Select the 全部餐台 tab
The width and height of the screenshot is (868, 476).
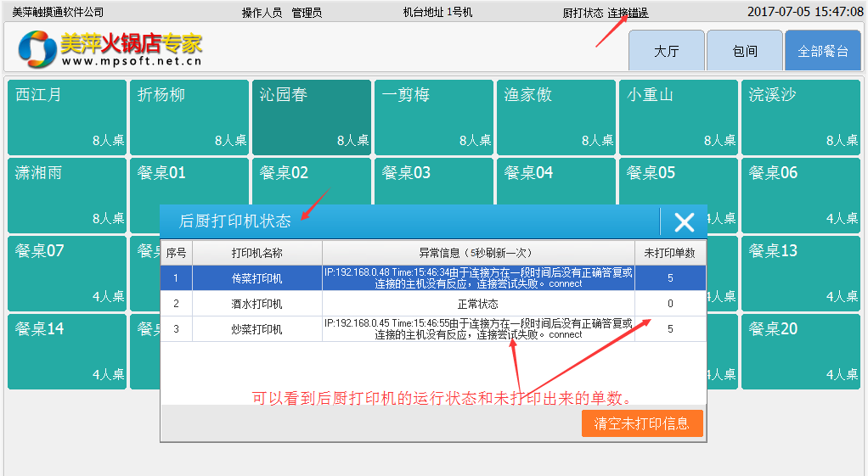(822, 51)
